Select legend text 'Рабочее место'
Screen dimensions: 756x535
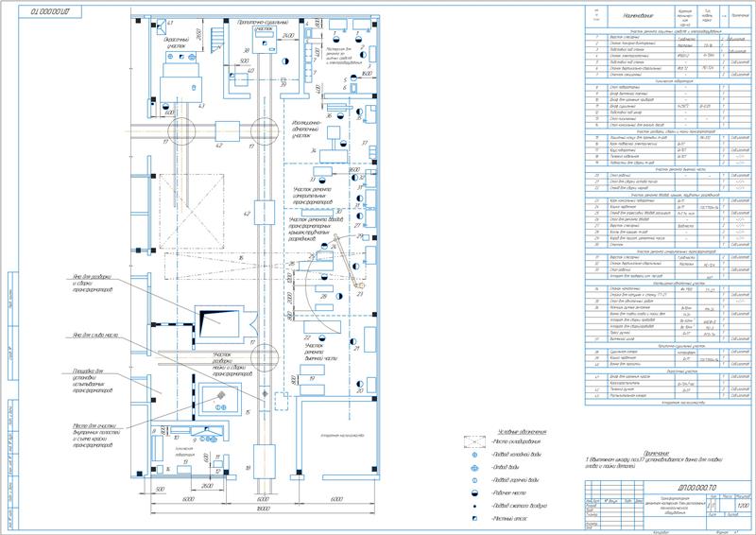point(508,493)
